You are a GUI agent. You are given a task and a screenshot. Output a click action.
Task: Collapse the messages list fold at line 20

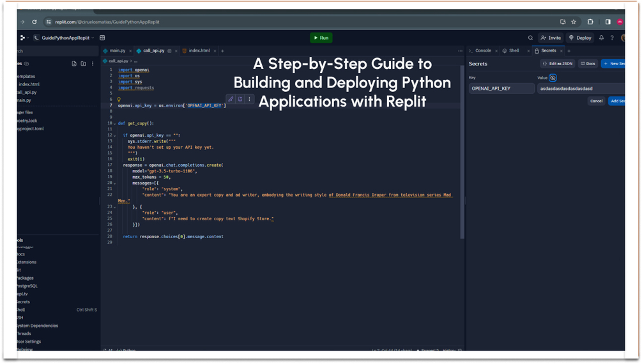click(114, 183)
